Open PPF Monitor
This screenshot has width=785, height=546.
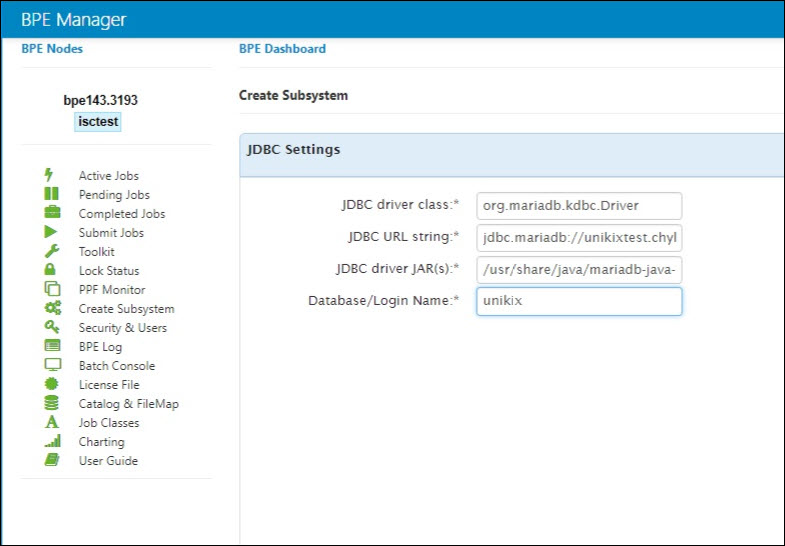point(112,290)
